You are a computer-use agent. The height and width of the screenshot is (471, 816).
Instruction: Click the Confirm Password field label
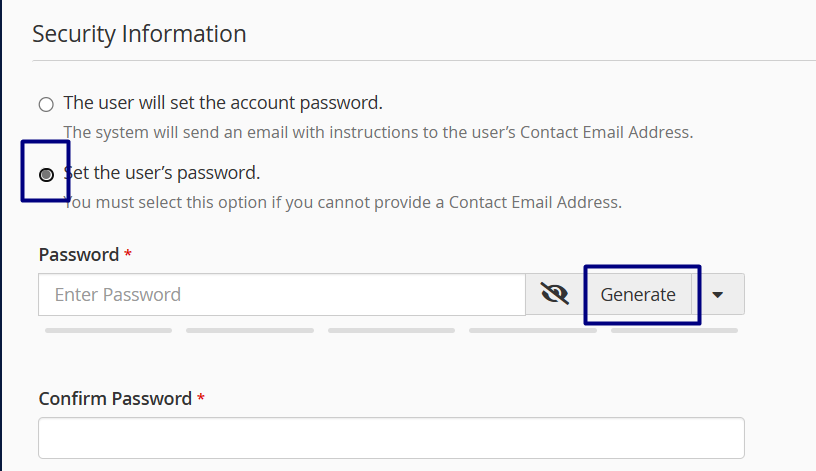[x=115, y=398]
